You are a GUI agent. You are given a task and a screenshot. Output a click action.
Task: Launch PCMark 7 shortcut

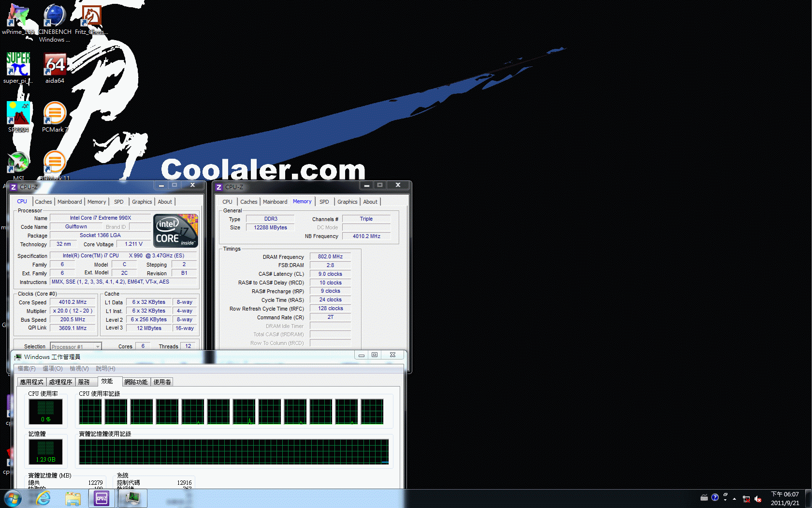(x=55, y=117)
